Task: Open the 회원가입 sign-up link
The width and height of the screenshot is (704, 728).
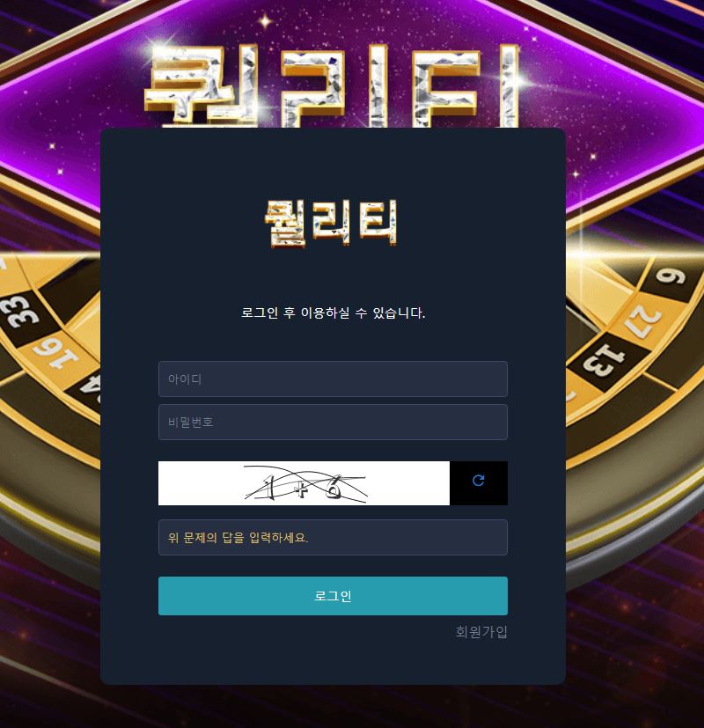Action: pyautogui.click(x=481, y=631)
